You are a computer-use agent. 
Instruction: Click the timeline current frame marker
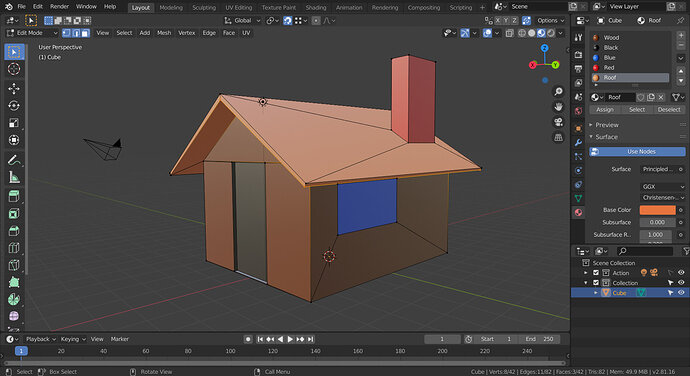coord(21,351)
